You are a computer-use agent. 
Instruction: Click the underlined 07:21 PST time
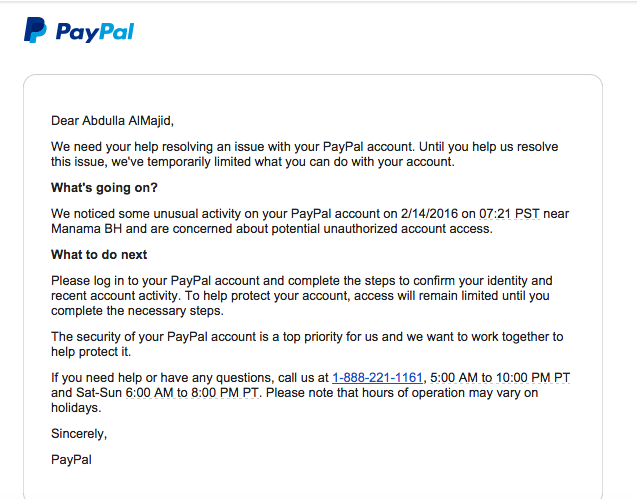tap(509, 214)
